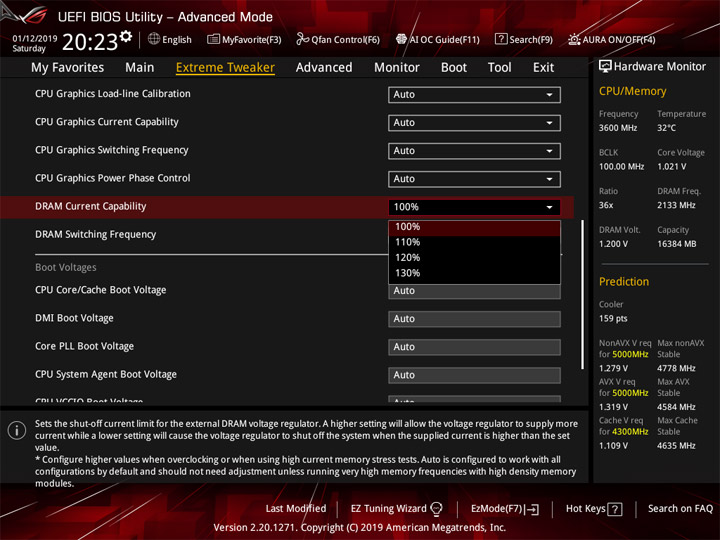The width and height of the screenshot is (720, 540).
Task: Open the Tool tab
Action: click(500, 68)
